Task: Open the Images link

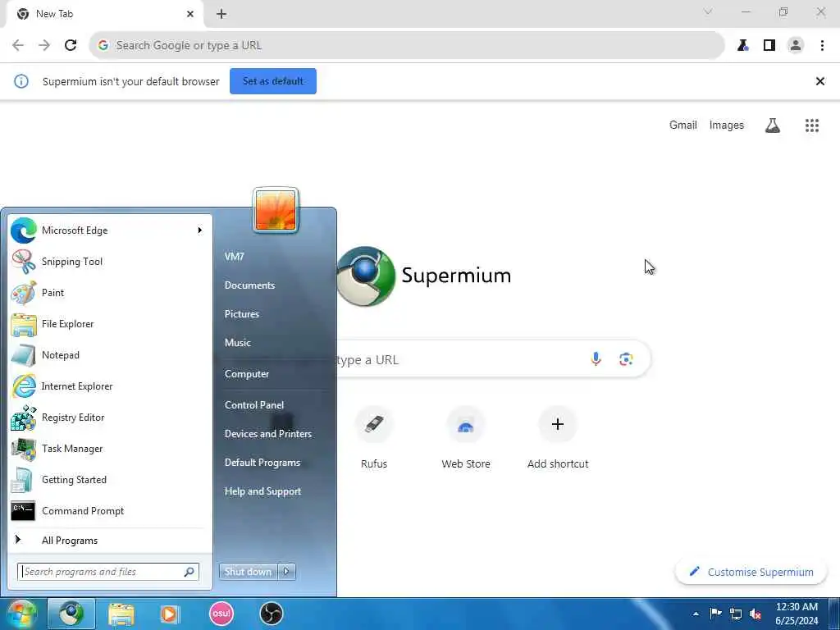Action: point(727,125)
